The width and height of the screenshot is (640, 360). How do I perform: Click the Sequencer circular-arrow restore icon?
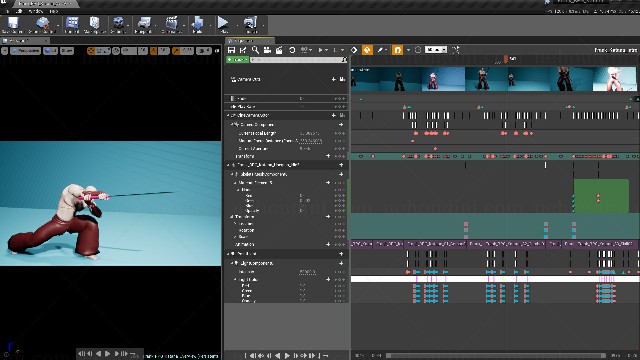[x=292, y=50]
